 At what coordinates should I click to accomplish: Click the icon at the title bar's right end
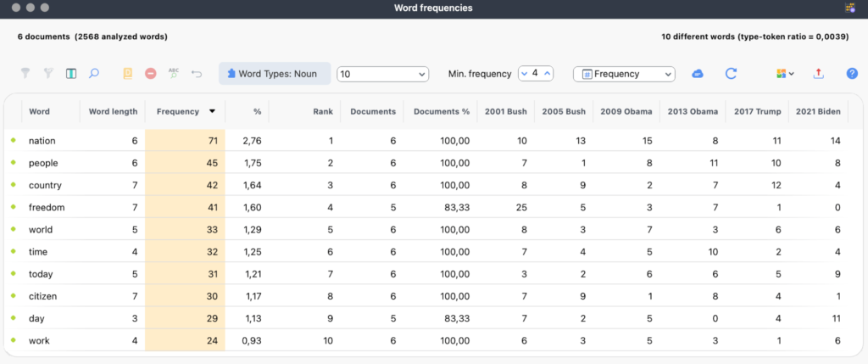849,8
